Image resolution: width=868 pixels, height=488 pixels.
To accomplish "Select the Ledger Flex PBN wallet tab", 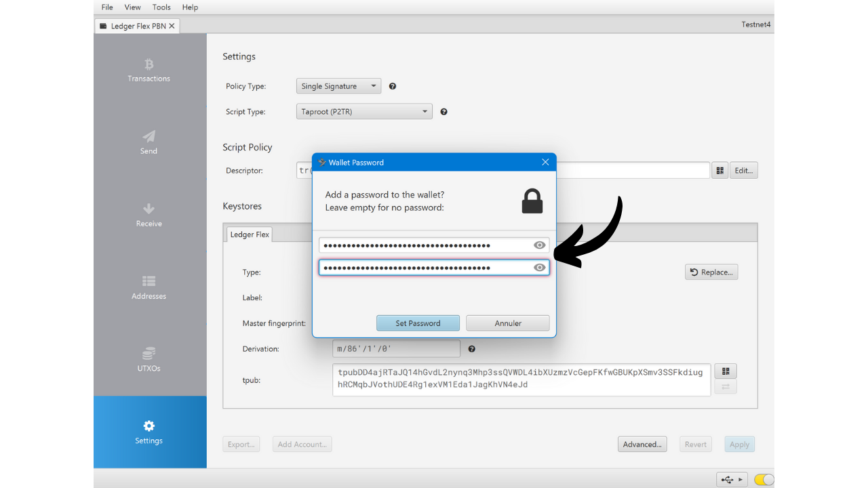I will [x=137, y=26].
